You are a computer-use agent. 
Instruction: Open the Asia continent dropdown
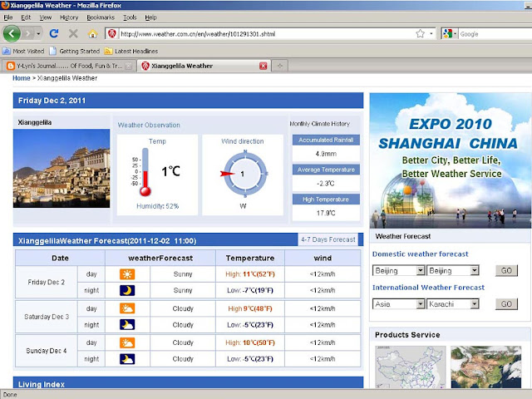click(398, 303)
